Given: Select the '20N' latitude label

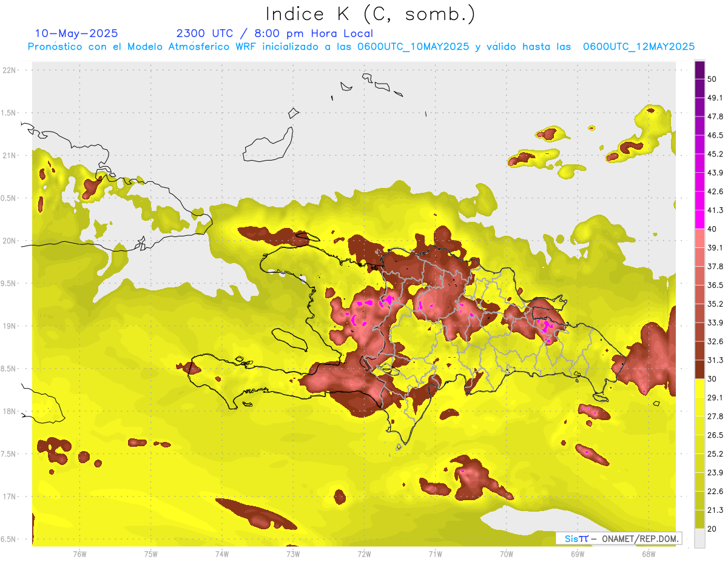Looking at the screenshot, I should point(10,241).
